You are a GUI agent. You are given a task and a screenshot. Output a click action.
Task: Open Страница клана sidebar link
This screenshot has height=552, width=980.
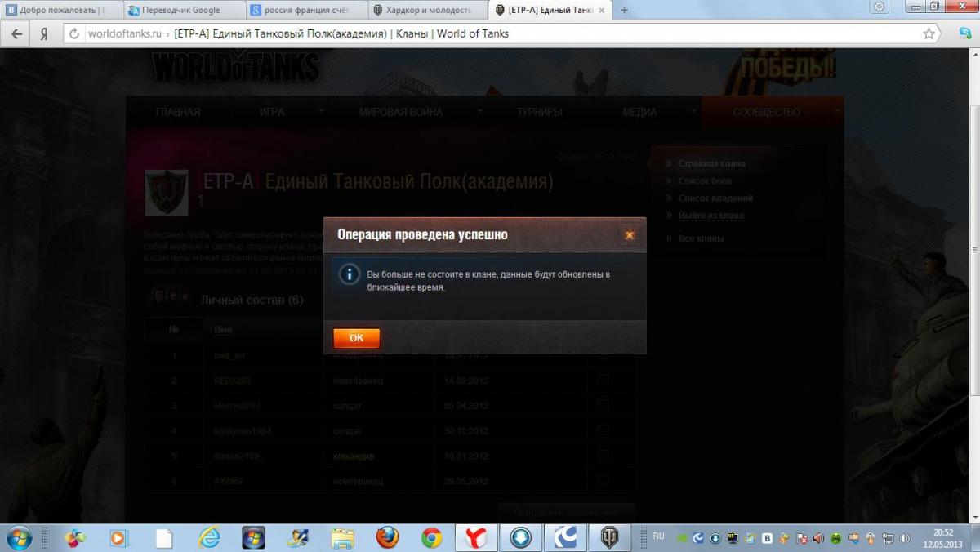[711, 163]
